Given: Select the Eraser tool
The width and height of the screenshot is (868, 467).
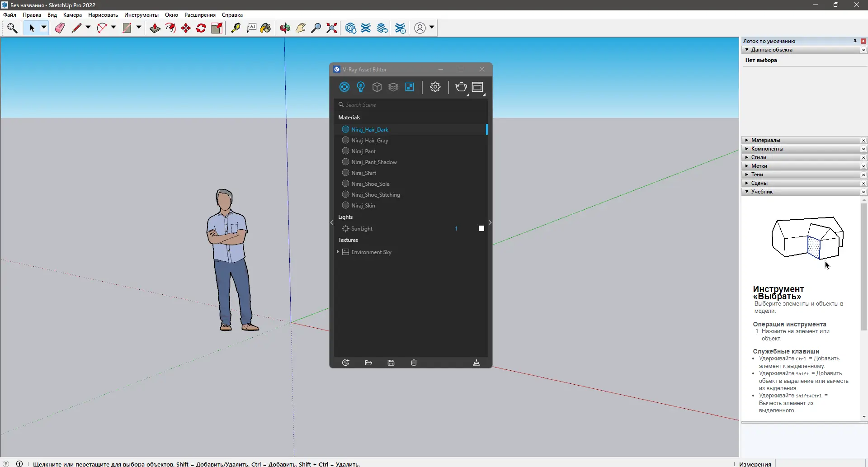Looking at the screenshot, I should pos(60,28).
